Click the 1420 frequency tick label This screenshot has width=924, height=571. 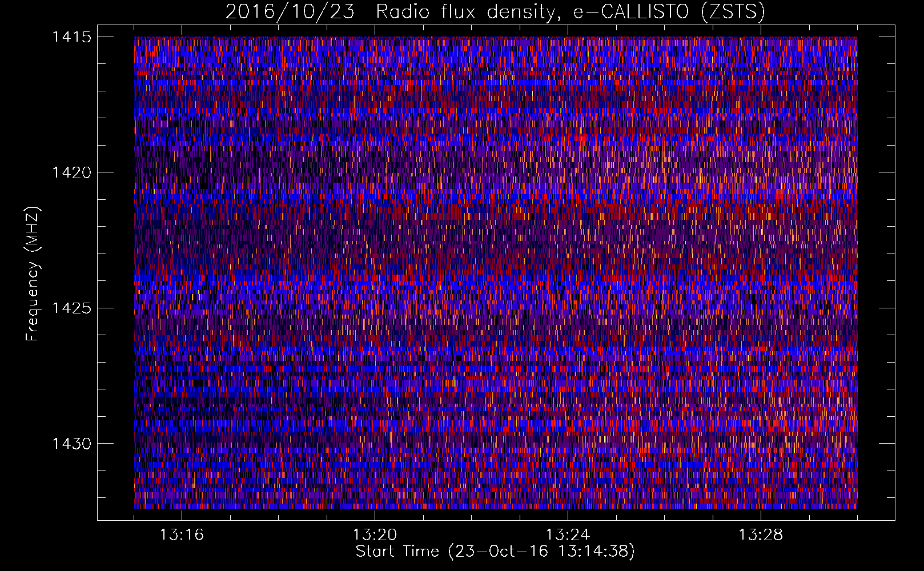72,172
